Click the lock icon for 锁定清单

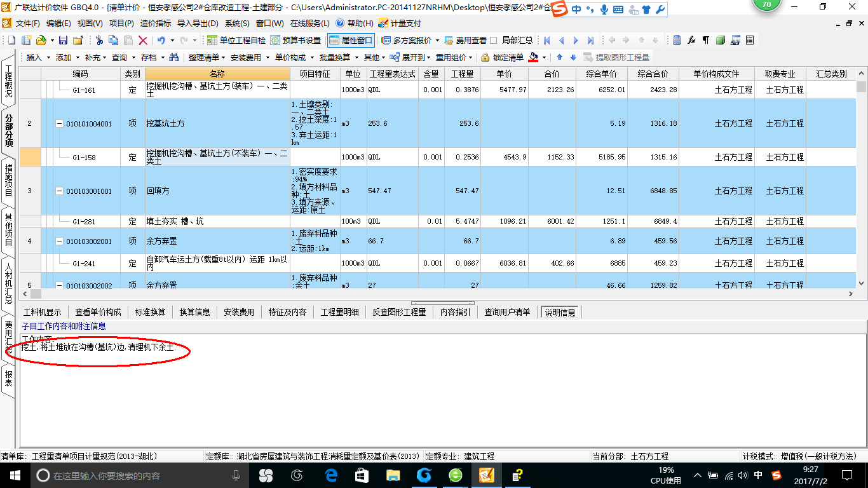(485, 57)
